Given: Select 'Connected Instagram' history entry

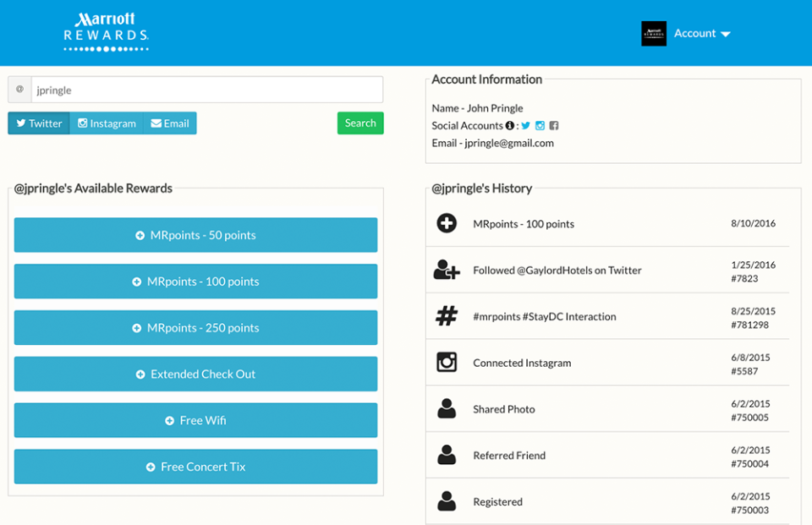Looking at the screenshot, I should tap(522, 363).
